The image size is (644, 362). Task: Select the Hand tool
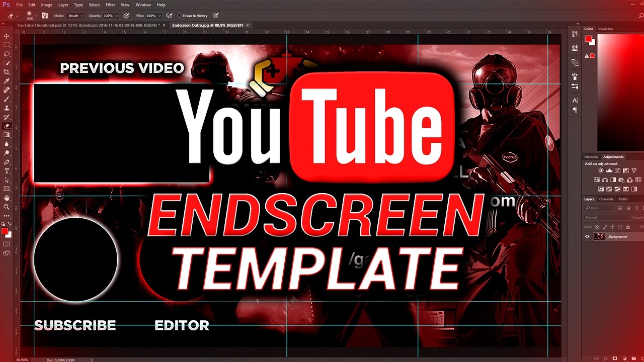7,198
